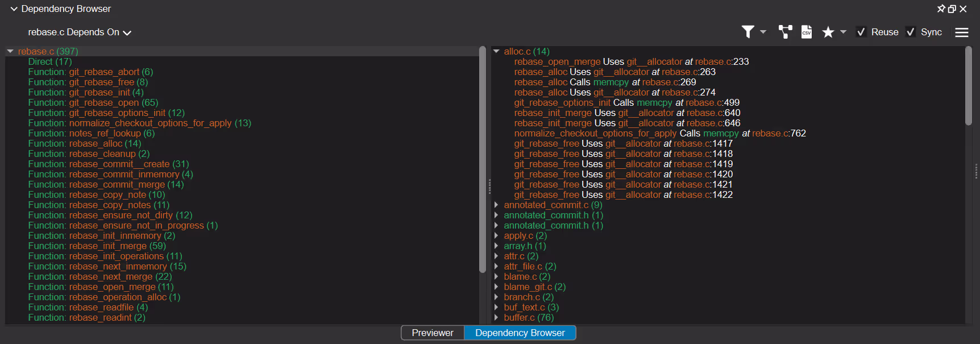Select Function: notes_ref_lookup (6)
The image size is (980, 344).
tap(92, 133)
